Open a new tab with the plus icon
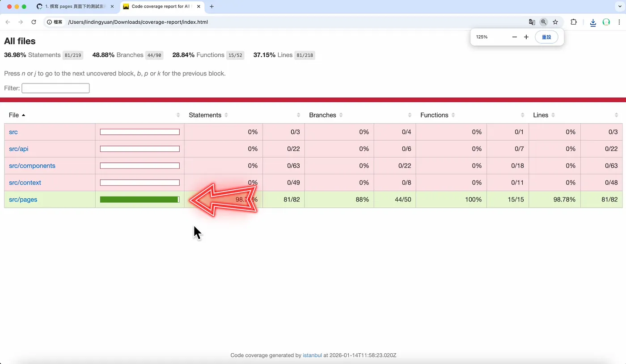Viewport: 626px width, 364px height. [211, 7]
